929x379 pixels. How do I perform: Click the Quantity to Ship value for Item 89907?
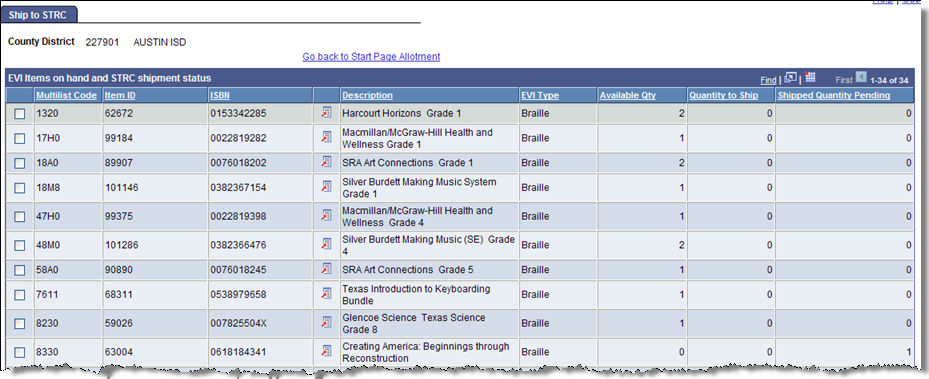pyautogui.click(x=770, y=163)
